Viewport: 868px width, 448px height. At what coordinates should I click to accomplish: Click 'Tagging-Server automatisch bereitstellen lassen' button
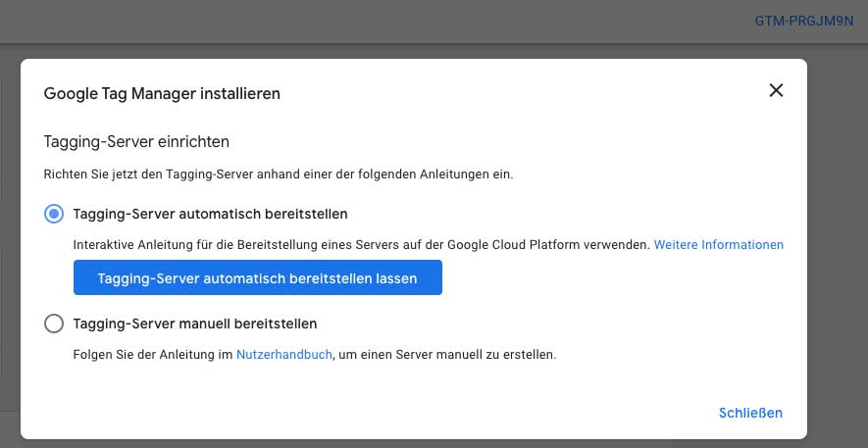click(257, 277)
